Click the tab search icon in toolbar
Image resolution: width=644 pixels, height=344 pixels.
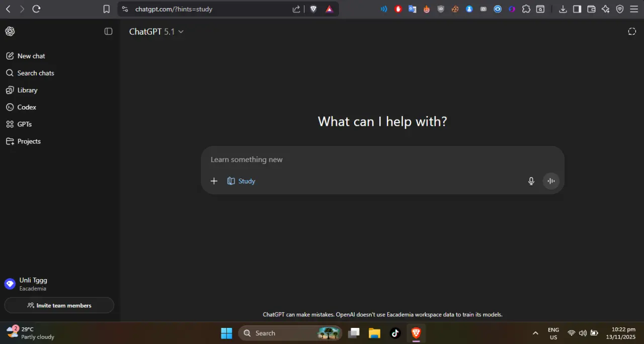coord(540,9)
